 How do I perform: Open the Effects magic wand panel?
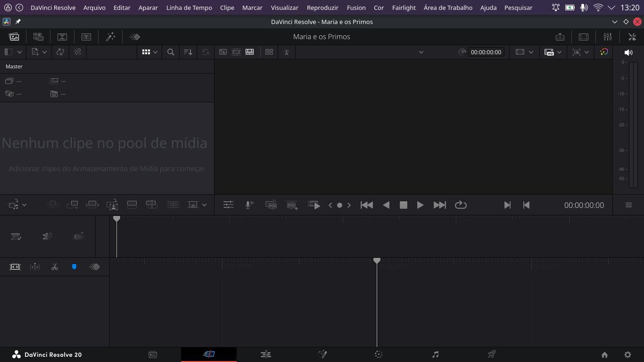110,37
